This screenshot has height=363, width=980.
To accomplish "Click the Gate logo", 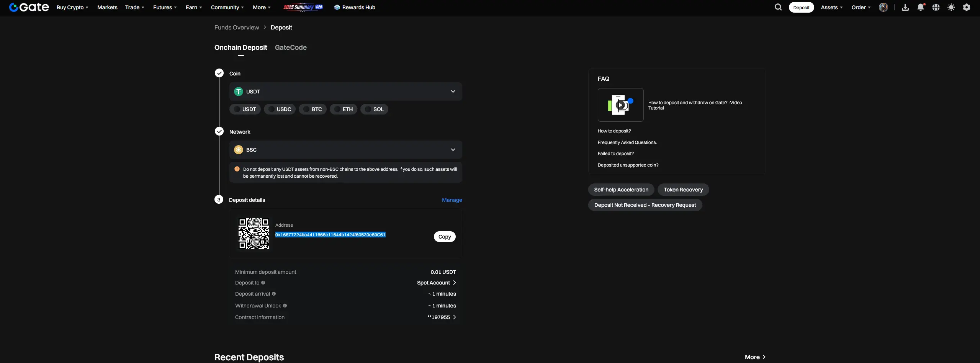I will (x=29, y=7).
